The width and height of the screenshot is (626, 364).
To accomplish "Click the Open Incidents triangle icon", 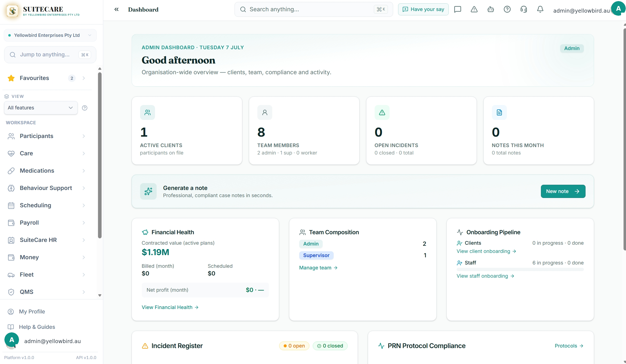I will [382, 112].
